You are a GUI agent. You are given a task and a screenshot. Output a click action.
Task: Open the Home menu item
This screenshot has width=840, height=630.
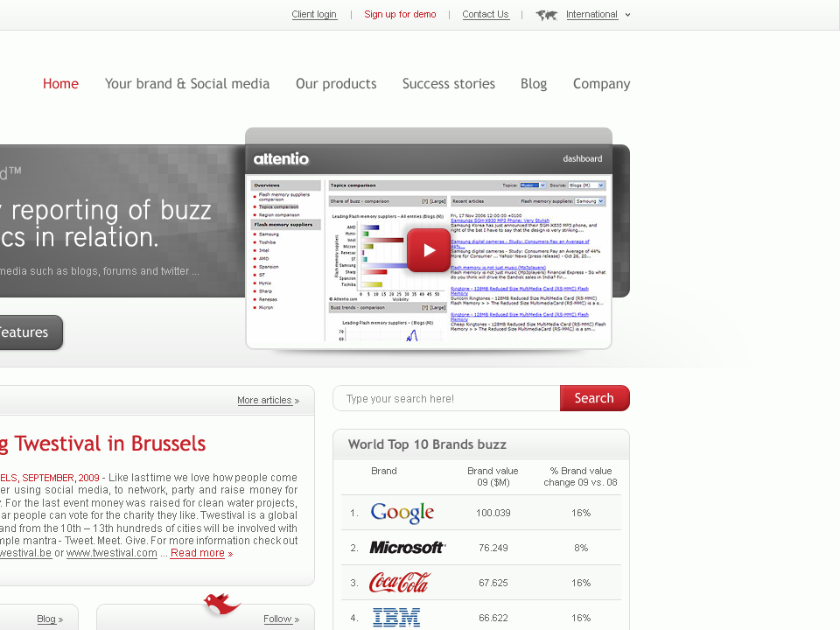tap(60, 84)
